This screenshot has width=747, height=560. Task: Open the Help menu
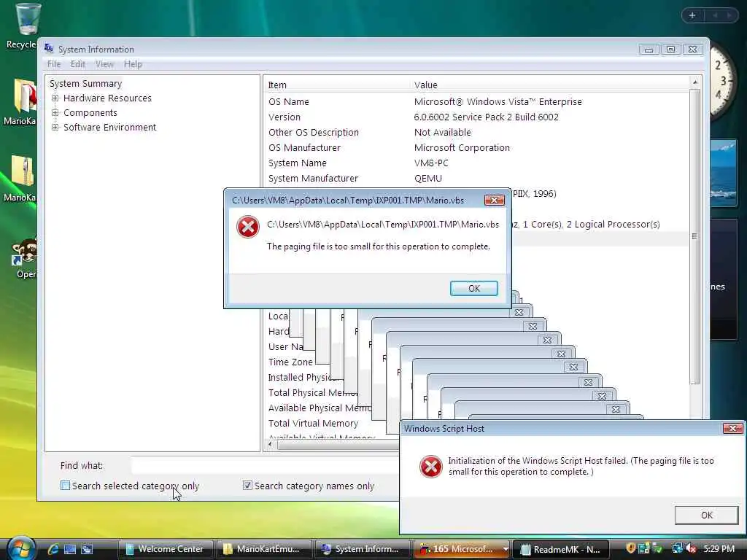[x=133, y=64]
